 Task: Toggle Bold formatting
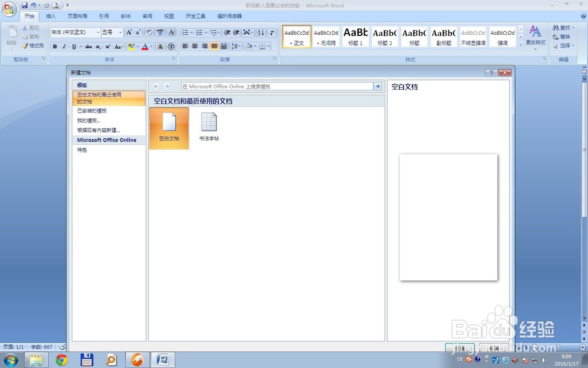(x=55, y=47)
